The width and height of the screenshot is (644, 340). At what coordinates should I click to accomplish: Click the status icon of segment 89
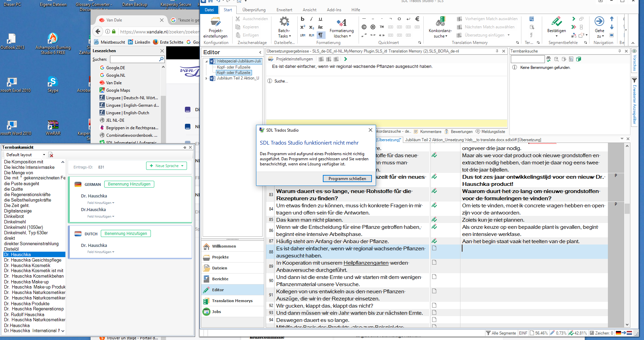434,262
